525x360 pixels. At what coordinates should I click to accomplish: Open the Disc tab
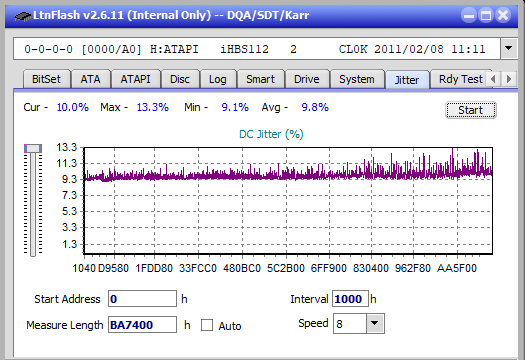pyautogui.click(x=180, y=79)
